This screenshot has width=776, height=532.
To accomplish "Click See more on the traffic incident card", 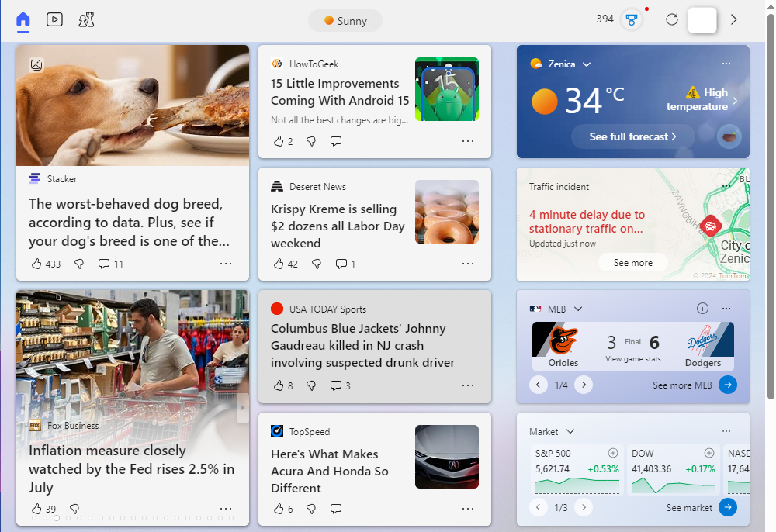I will 633,263.
